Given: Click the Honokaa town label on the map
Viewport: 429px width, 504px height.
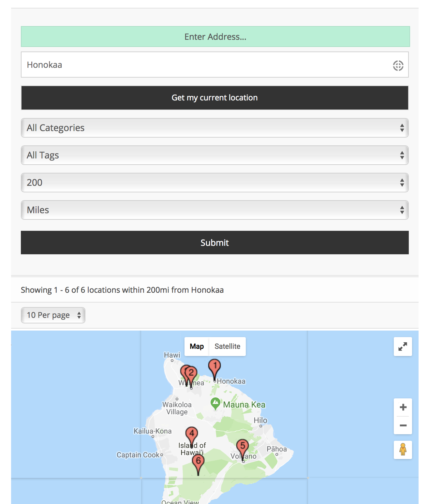Looking at the screenshot, I should [231, 381].
